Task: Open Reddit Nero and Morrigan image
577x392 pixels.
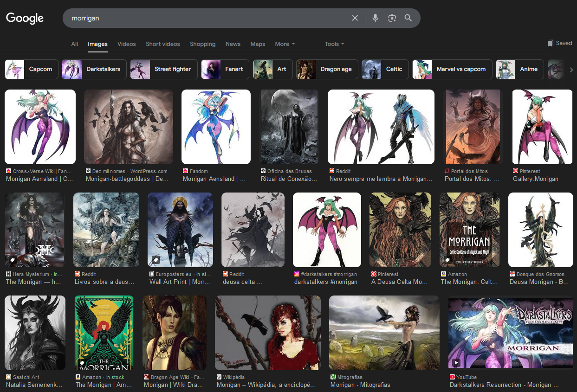Action: tap(381, 127)
